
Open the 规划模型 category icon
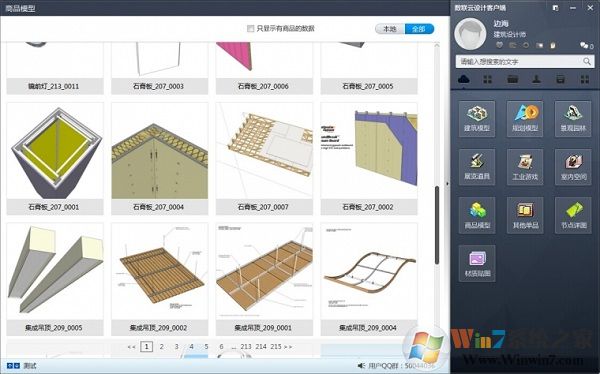pos(525,119)
